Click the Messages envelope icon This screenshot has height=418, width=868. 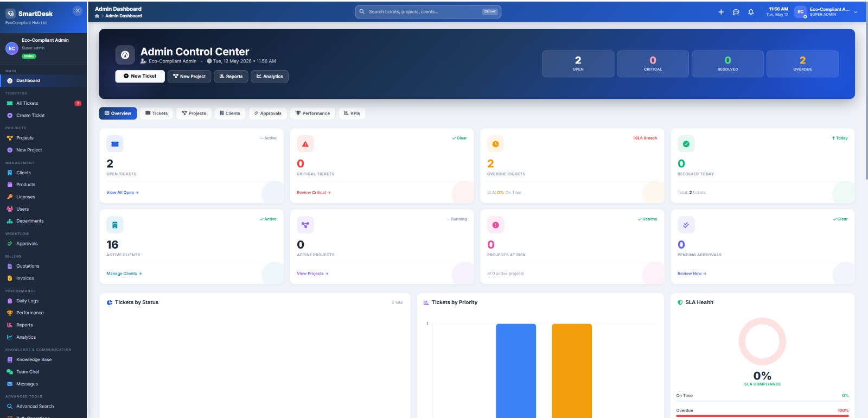pyautogui.click(x=10, y=384)
